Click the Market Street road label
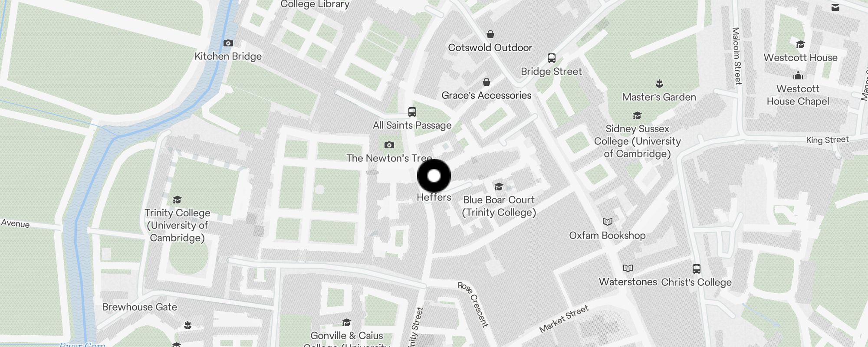The height and width of the screenshot is (347, 868). click(x=564, y=319)
